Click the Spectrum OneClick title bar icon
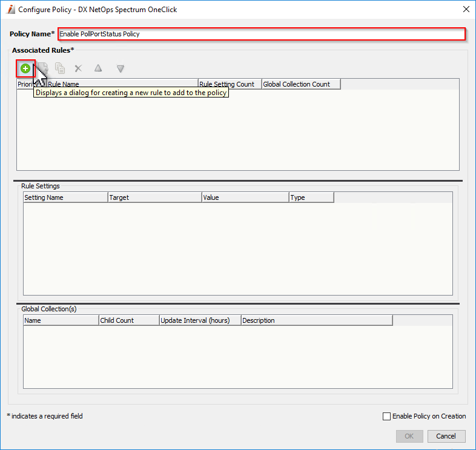This screenshot has width=476, height=450. 10,10
